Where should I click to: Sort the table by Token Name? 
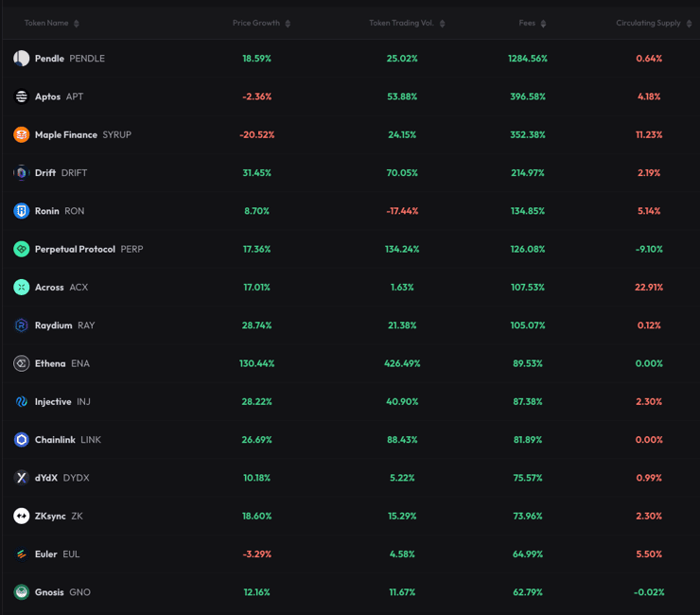point(77,24)
